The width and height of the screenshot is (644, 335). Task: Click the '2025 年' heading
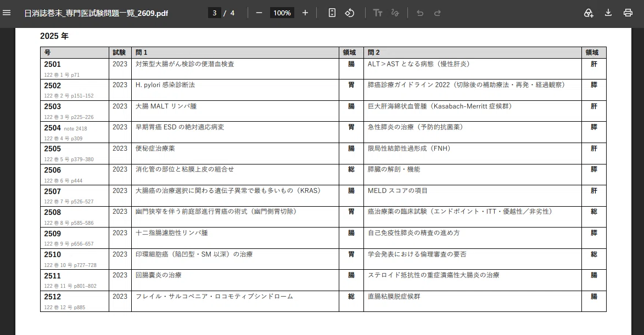(x=54, y=36)
